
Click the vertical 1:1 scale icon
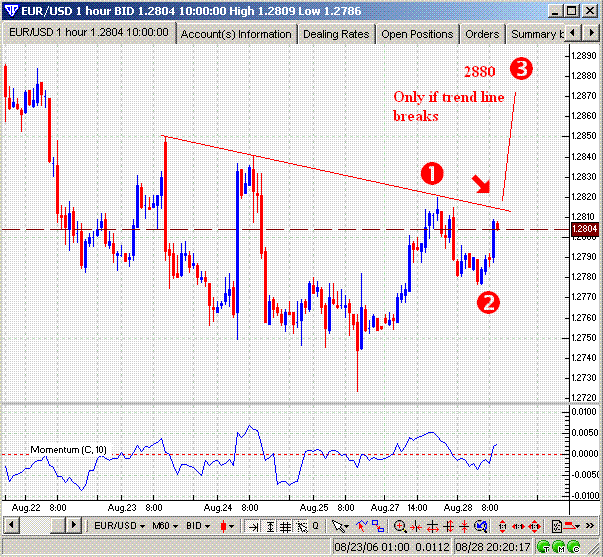point(502,527)
